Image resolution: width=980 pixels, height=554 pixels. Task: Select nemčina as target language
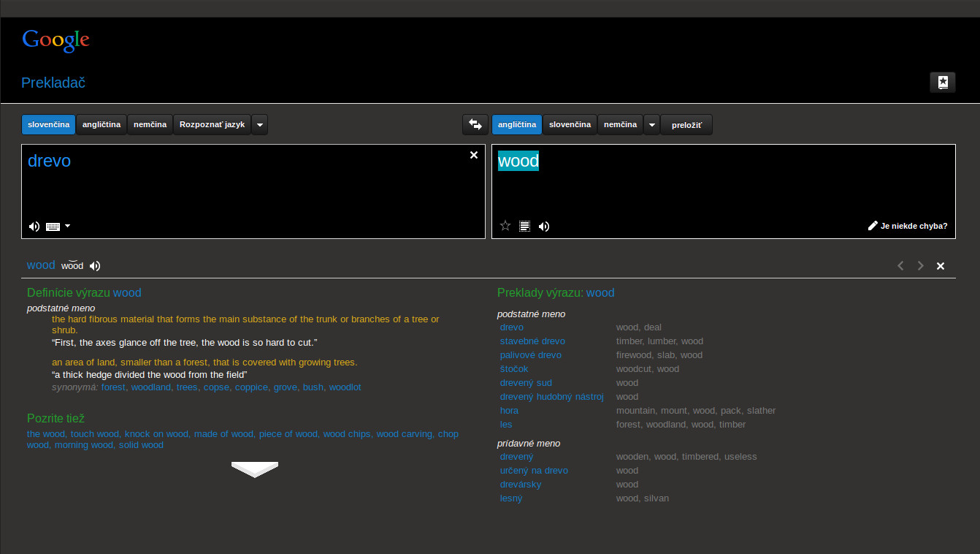pos(620,125)
